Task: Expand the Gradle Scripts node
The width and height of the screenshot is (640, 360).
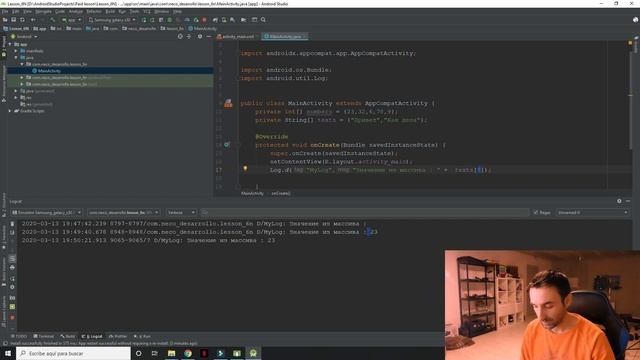Action: pos(10,111)
